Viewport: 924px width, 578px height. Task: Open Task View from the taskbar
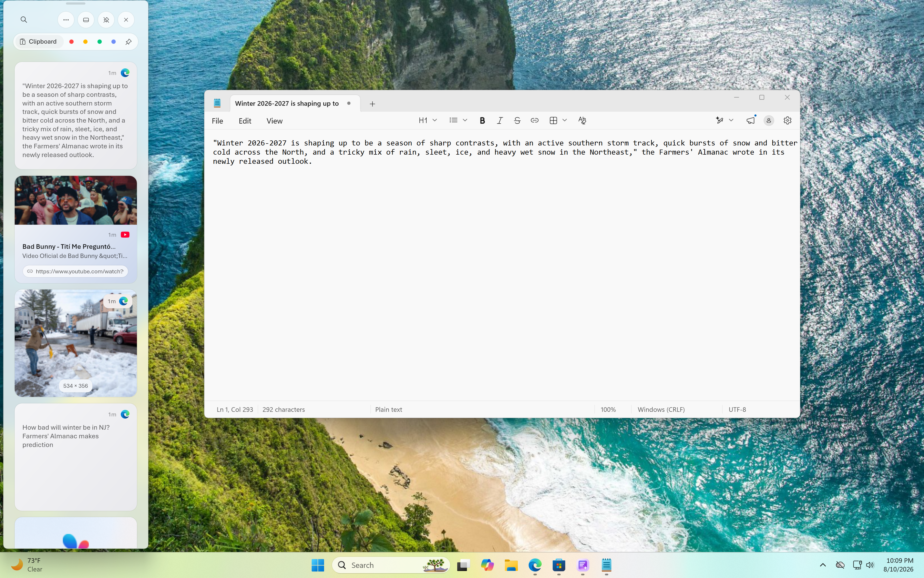[463, 565]
